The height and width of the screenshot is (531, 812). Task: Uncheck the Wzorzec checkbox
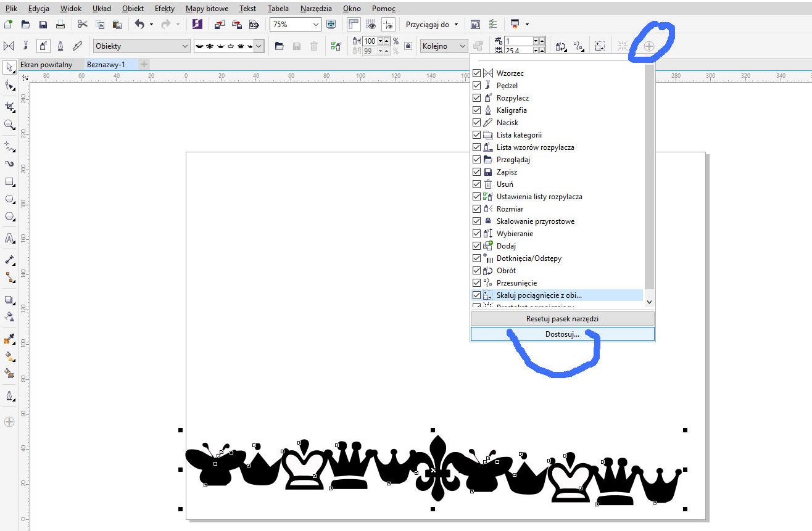click(476, 73)
